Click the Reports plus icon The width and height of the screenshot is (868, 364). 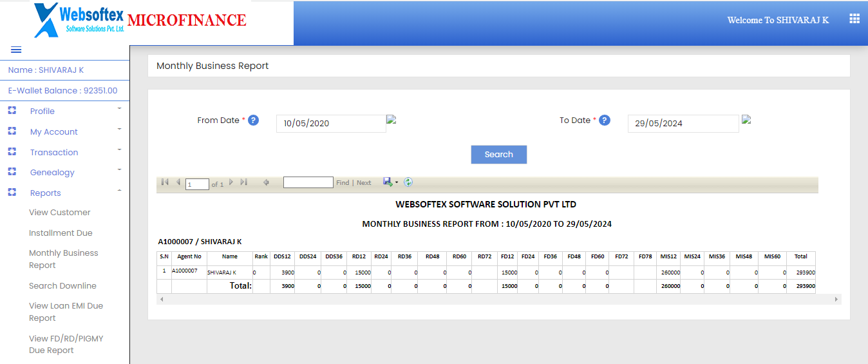[x=12, y=193]
